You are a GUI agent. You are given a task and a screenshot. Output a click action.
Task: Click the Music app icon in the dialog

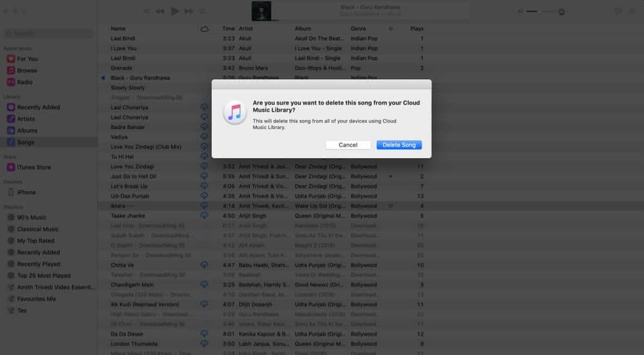click(234, 112)
